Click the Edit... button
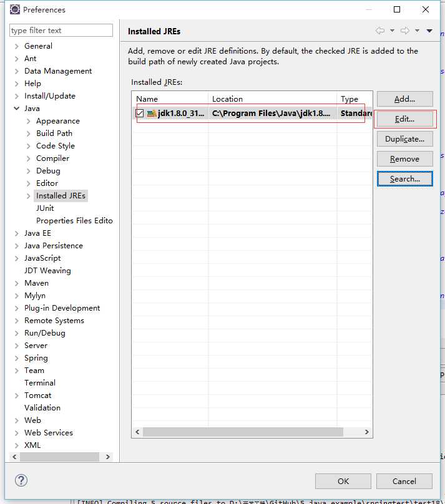This screenshot has width=445, height=504. 405,119
